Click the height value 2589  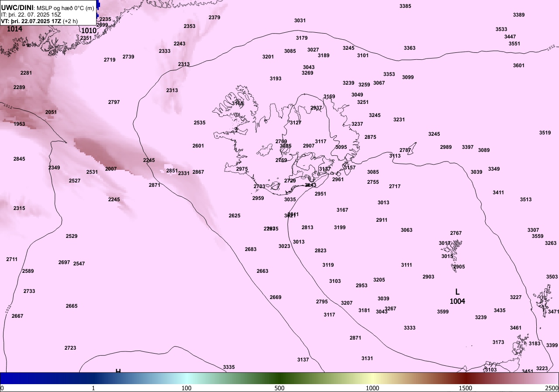click(28, 271)
